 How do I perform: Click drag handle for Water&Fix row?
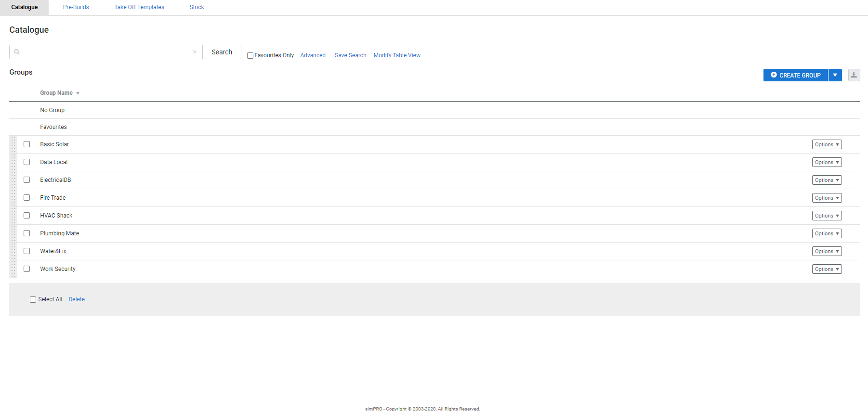13,251
